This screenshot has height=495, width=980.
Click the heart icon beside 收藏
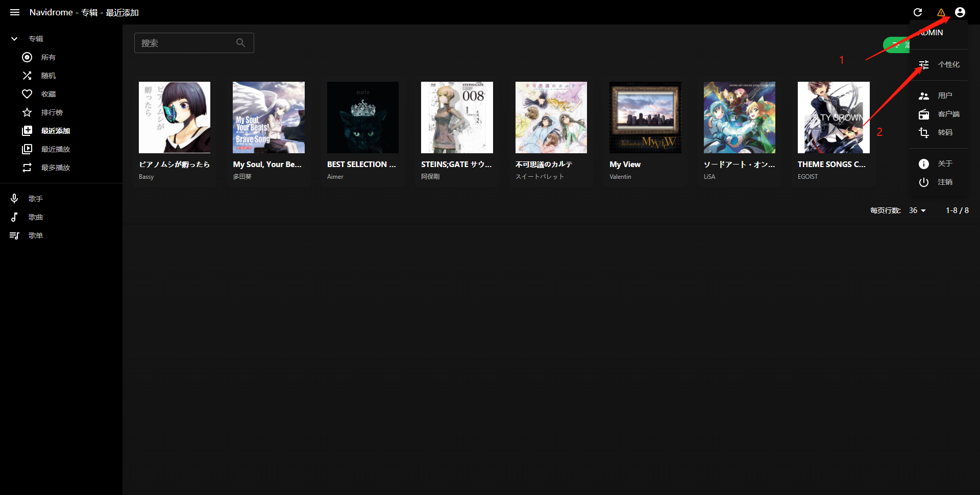[27, 94]
